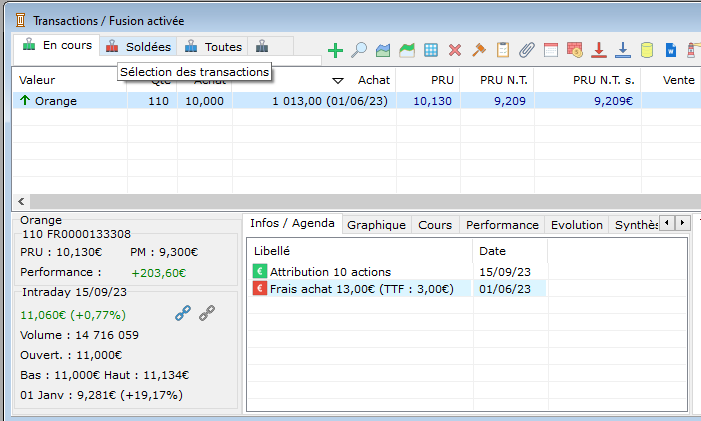Open the Graphique tab
This screenshot has width=701, height=421.
[x=376, y=225]
